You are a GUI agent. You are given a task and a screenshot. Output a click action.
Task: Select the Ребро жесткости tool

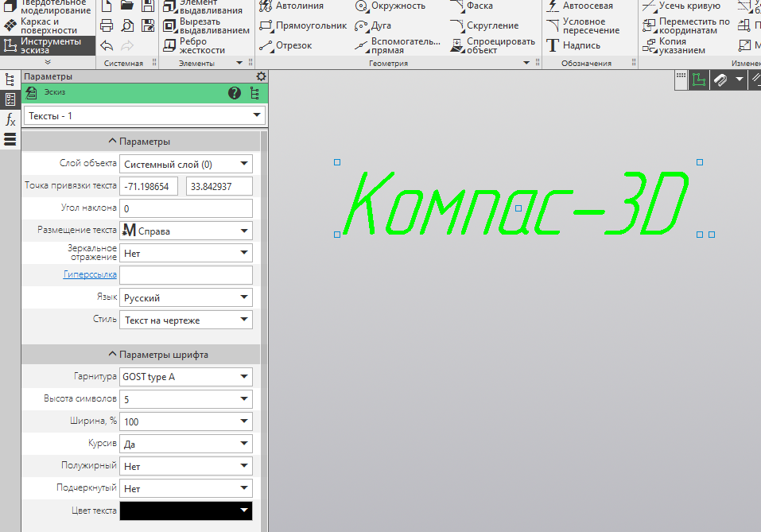[194, 45]
